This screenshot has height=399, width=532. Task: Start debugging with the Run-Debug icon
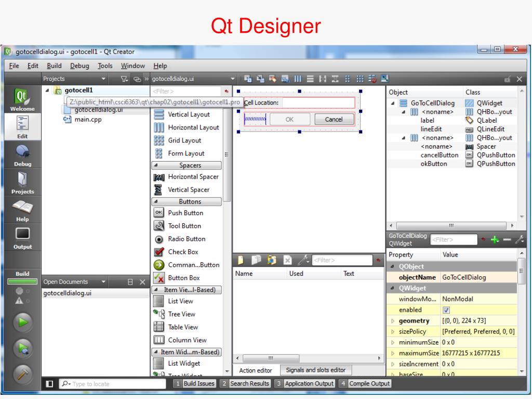coord(23,349)
